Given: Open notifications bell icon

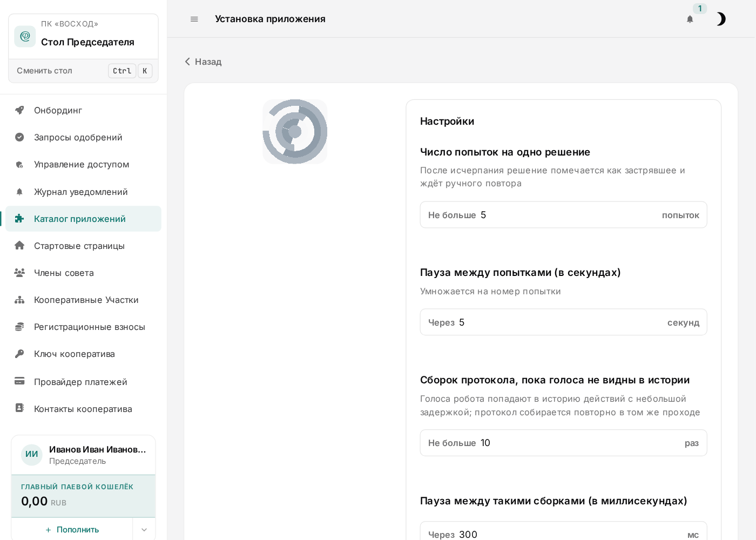Looking at the screenshot, I should pyautogui.click(x=690, y=19).
